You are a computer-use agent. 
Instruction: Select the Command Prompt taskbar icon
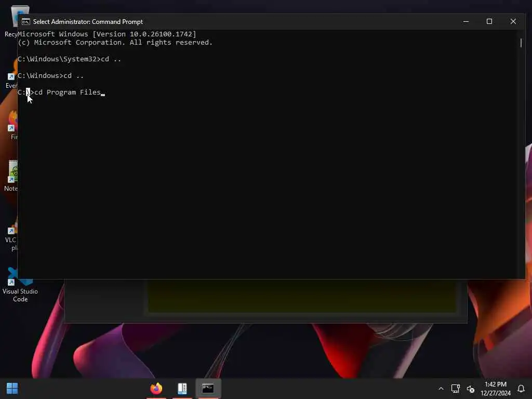click(x=208, y=389)
